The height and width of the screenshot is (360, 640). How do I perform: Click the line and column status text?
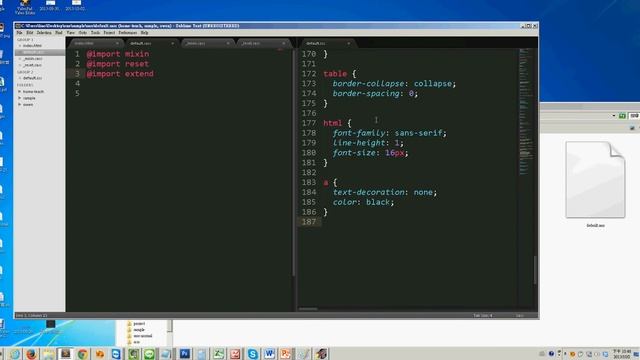click(31, 316)
